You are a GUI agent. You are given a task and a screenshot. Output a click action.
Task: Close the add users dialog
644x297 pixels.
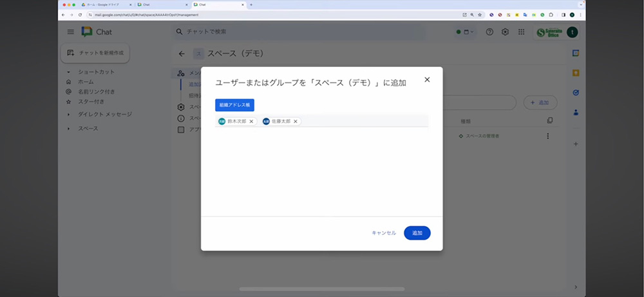(x=427, y=80)
